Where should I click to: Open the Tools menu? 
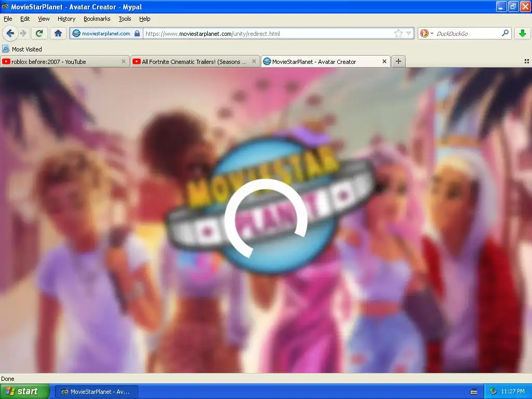[x=125, y=19]
